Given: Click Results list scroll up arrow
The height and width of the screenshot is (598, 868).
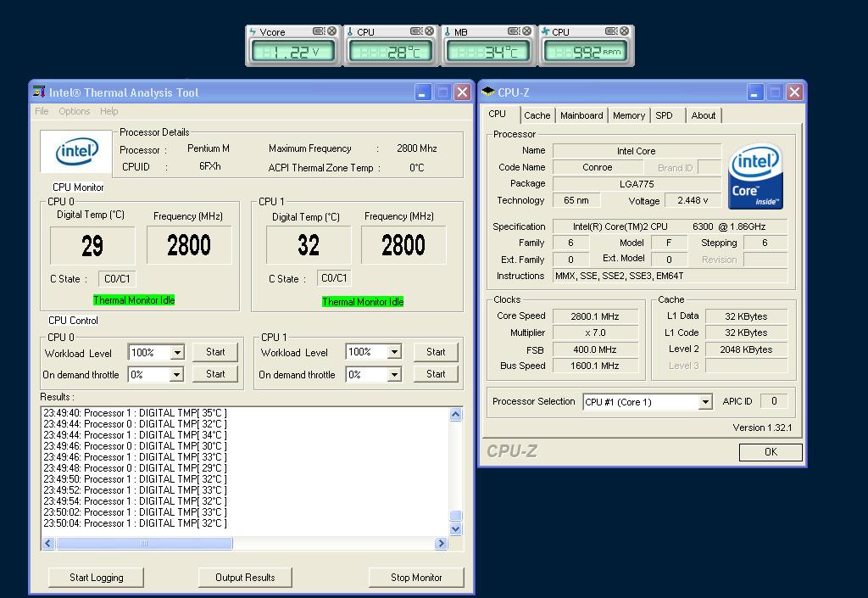Looking at the screenshot, I should pyautogui.click(x=455, y=414).
